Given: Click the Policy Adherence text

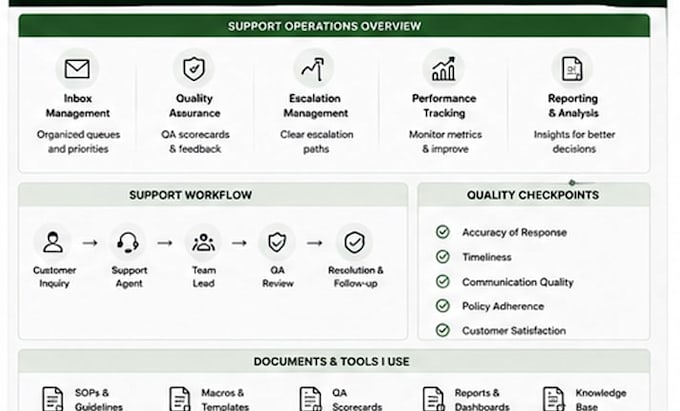Looking at the screenshot, I should coord(503,306).
